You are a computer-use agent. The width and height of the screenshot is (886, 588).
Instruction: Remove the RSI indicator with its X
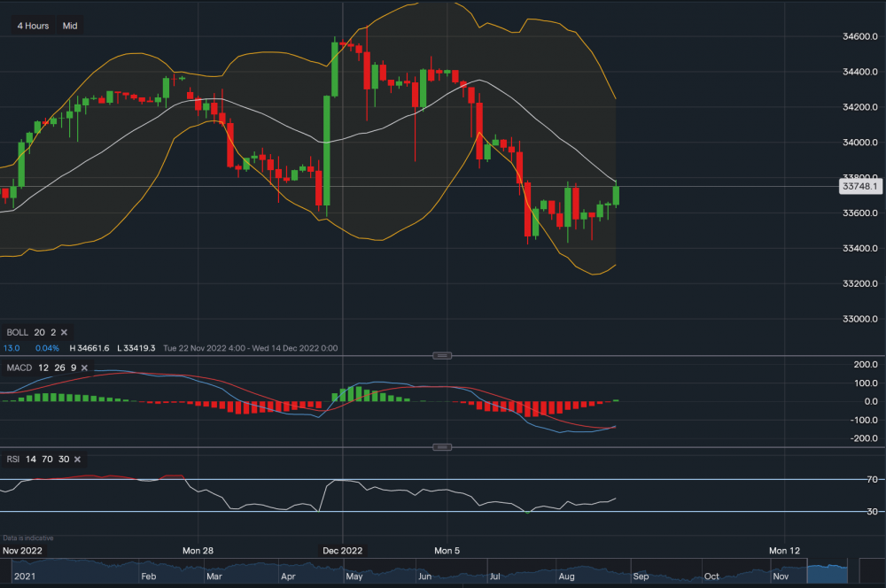[x=77, y=459]
